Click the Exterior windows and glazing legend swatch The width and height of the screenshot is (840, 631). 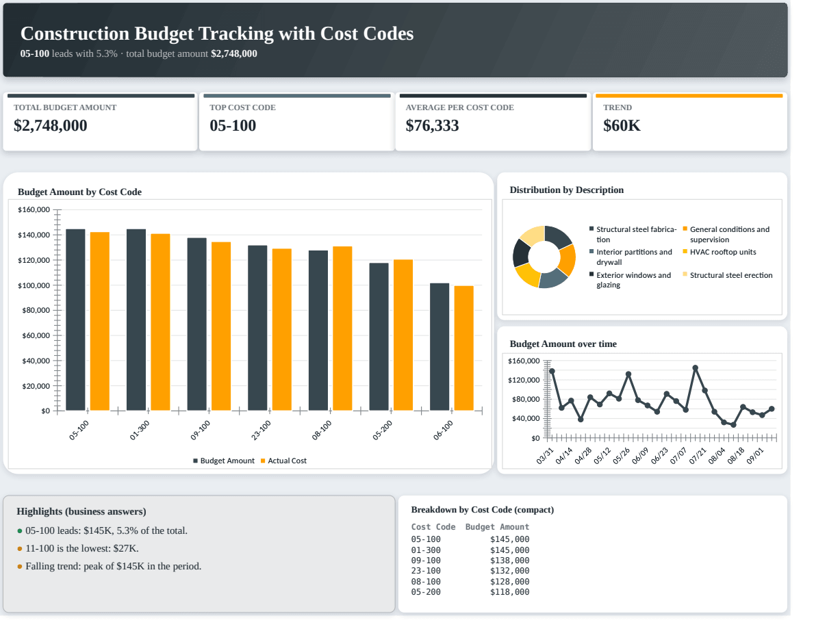591,275
